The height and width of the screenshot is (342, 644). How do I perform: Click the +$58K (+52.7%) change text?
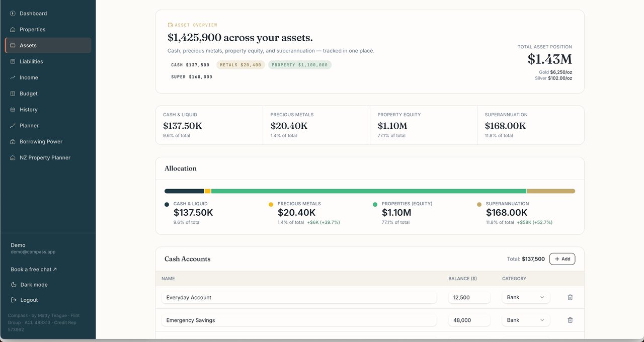[534, 222]
